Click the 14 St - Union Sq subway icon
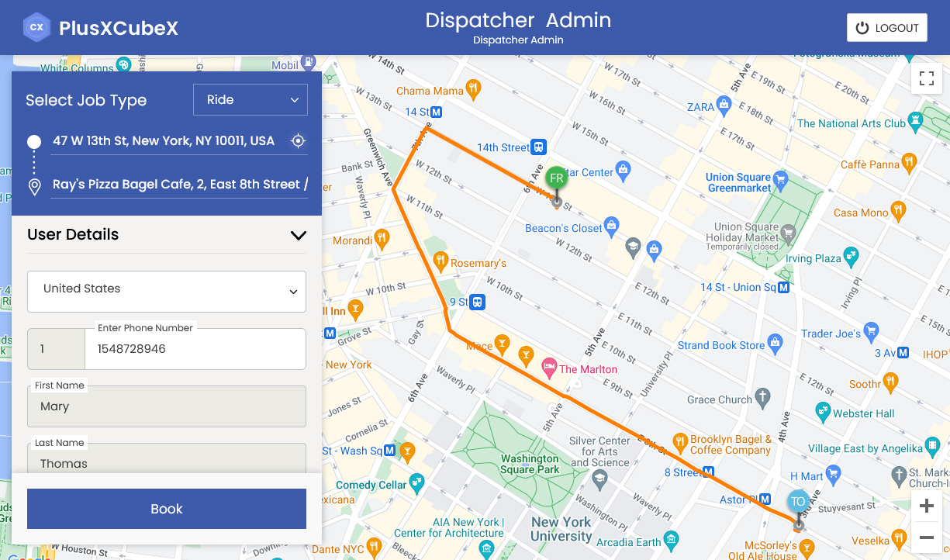 pyautogui.click(x=784, y=287)
